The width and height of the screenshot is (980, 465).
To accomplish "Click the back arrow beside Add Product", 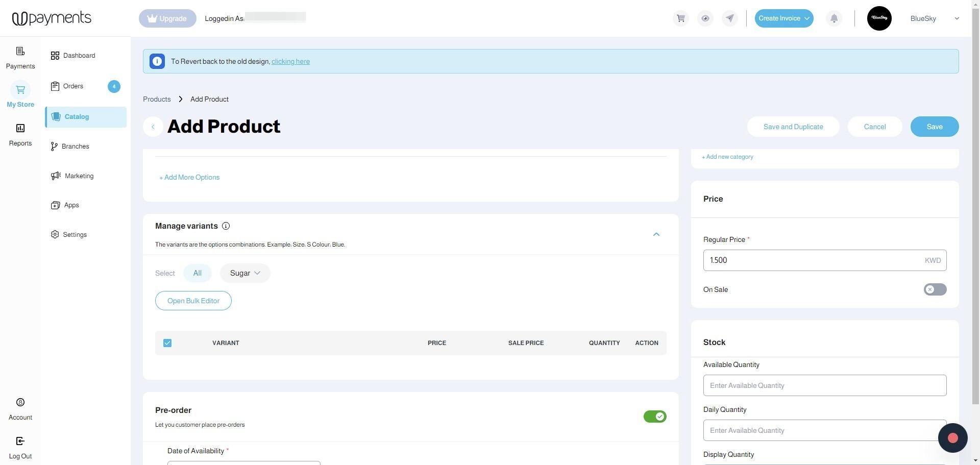I will pyautogui.click(x=153, y=127).
